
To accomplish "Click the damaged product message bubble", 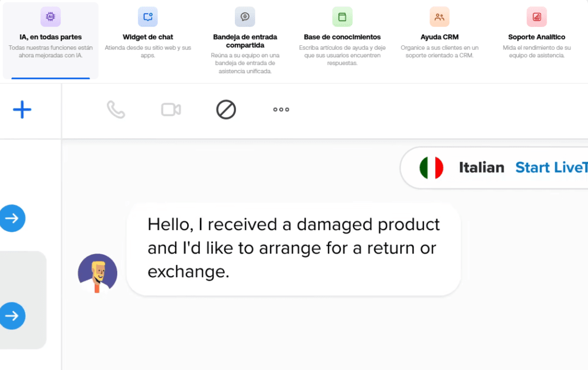I will [x=293, y=248].
